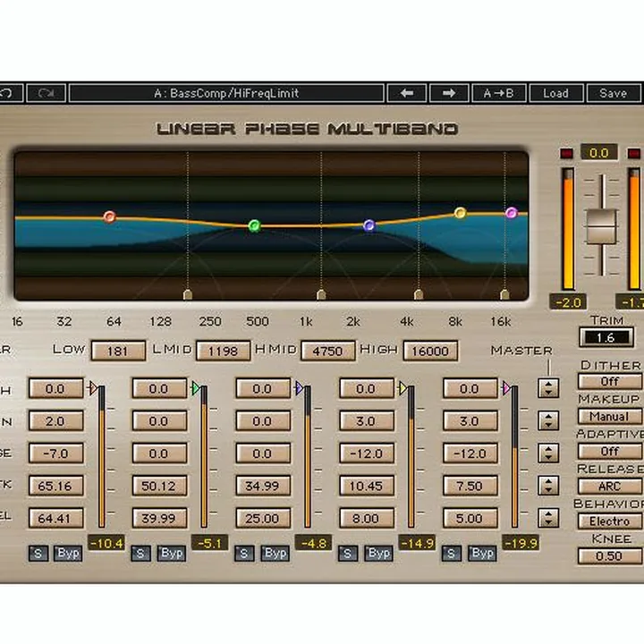Click band three release value 25.00
Screen dimensions: 644x644
(263, 518)
